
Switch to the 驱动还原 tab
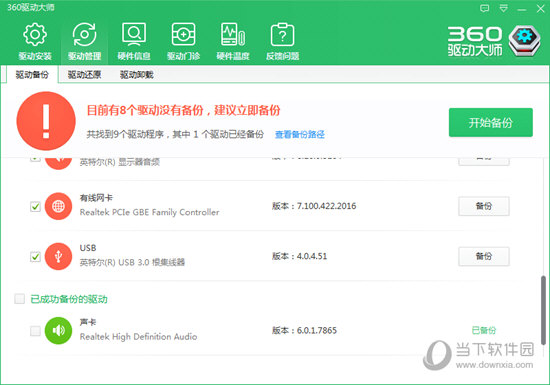(84, 75)
